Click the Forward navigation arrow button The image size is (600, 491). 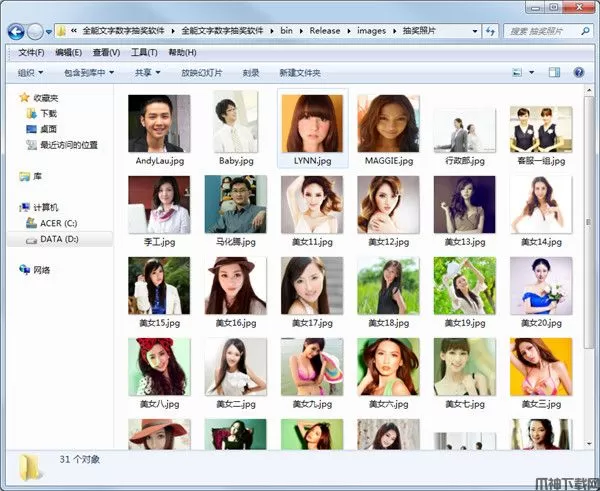point(36,31)
